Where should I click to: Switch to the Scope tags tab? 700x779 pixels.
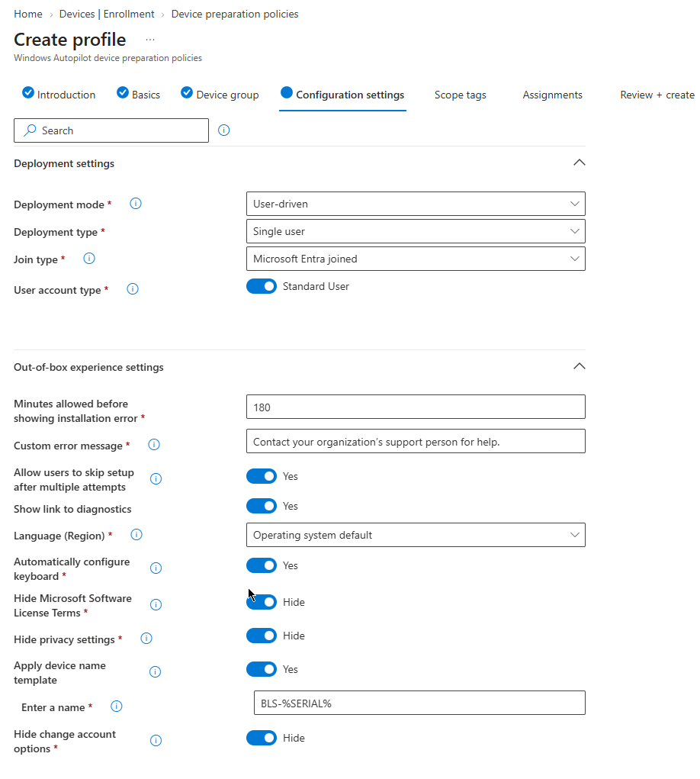tap(461, 95)
